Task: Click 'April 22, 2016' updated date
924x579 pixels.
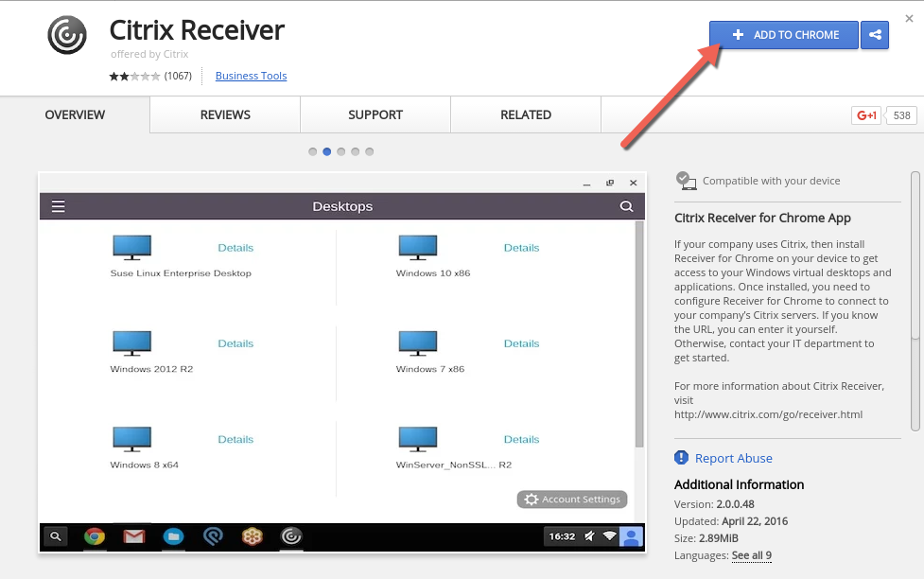Action: [x=755, y=521]
